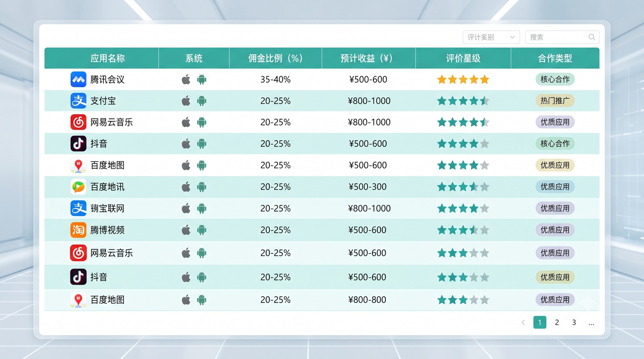Click Apple icon in 腾博视频 row
Viewport: 644px width, 359px height.
(x=186, y=230)
